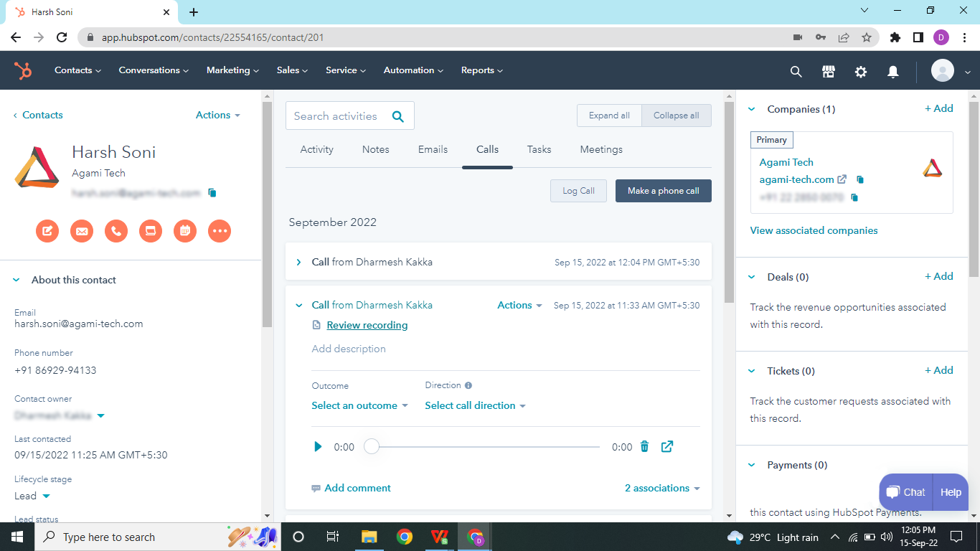Click the more options ellipsis icon for the contact
Image resolution: width=980 pixels, height=551 pixels.
click(x=220, y=231)
